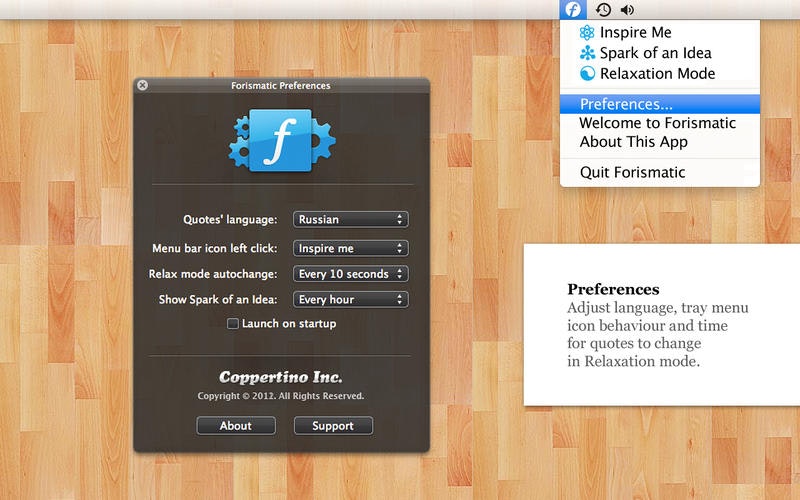Select Inspire Me from the menu
This screenshot has width=800, height=500.
point(660,33)
